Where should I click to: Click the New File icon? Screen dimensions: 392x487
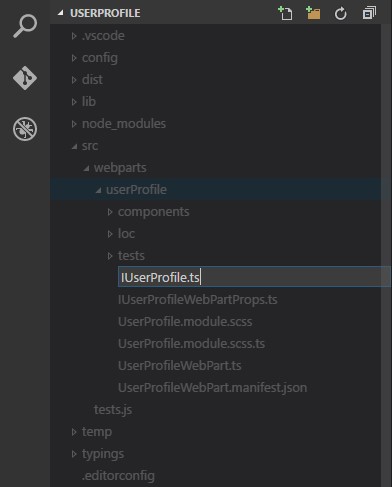pyautogui.click(x=285, y=13)
